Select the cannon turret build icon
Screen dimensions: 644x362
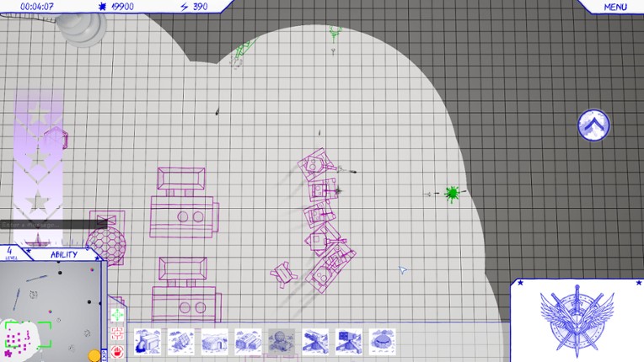[314, 342]
